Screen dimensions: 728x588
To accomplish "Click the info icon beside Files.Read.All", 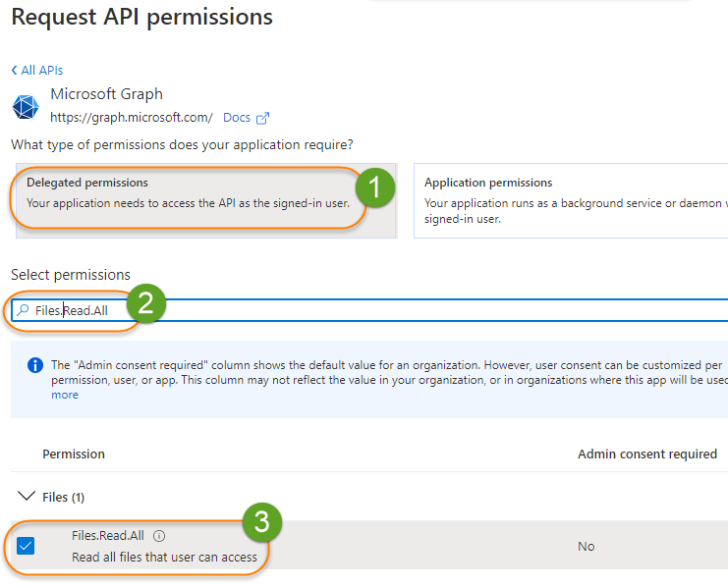I will (159, 536).
